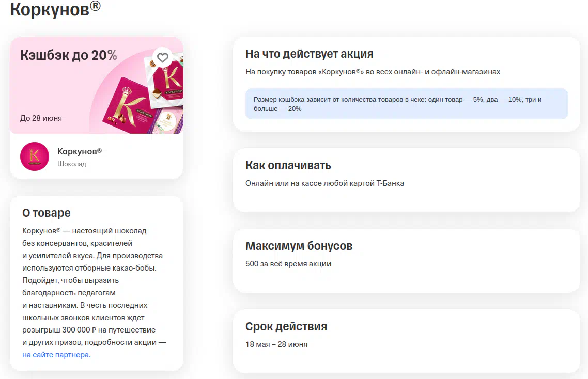Screen dimensions: 588x379
Task: Click 'Онлайн или на кассе' payment text
Action: [x=324, y=183]
